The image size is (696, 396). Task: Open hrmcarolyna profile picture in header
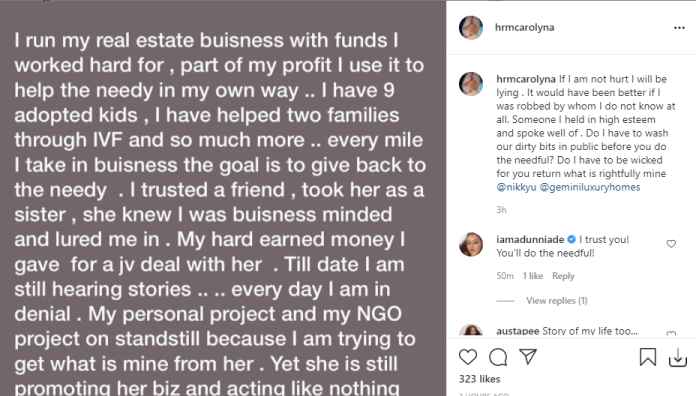point(471,28)
